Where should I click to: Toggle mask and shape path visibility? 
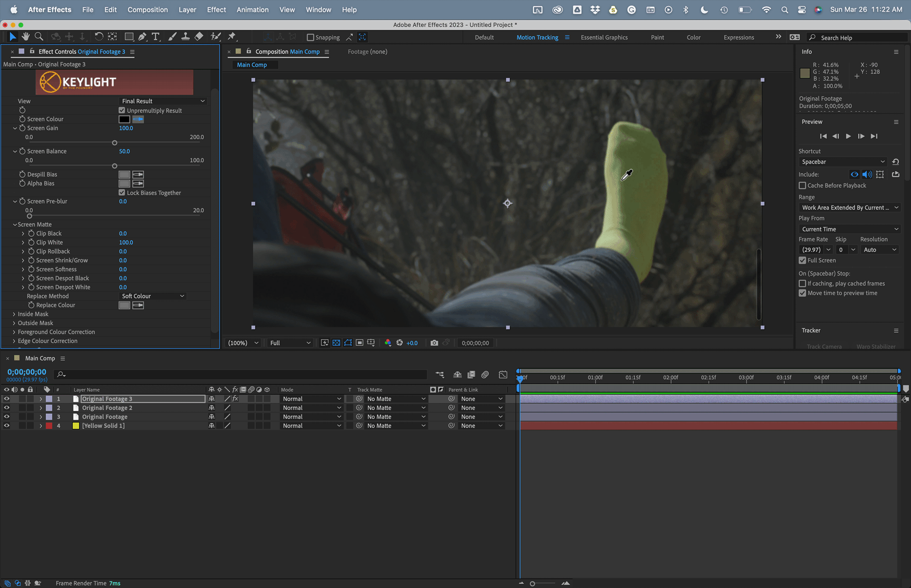[x=348, y=343]
